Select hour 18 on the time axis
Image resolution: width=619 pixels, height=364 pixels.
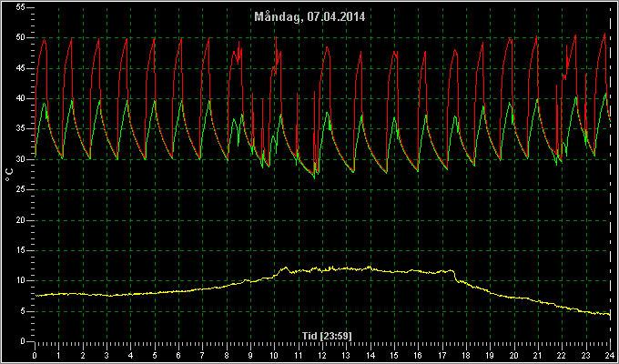click(466, 355)
